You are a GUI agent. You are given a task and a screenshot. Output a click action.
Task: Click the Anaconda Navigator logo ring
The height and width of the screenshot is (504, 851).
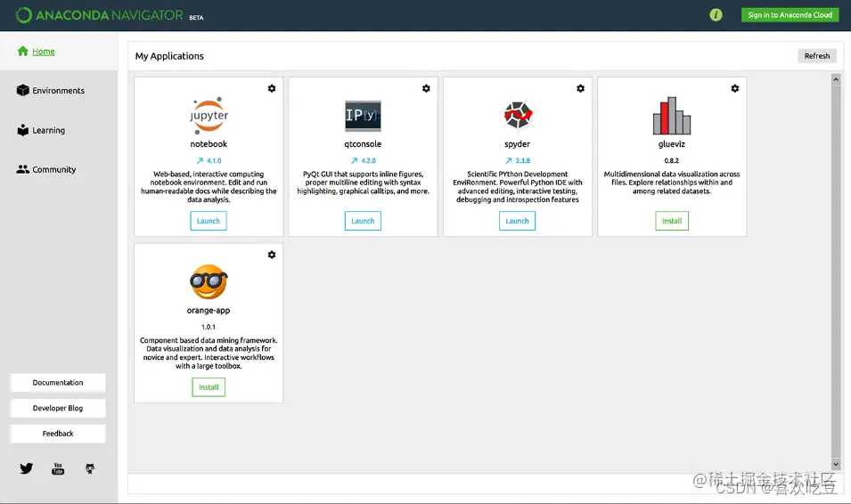pos(23,15)
